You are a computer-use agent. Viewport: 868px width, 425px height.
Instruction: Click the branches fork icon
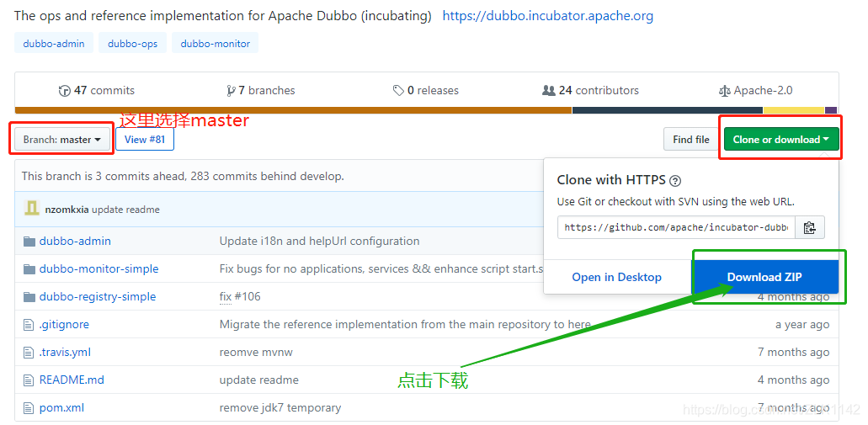(231, 91)
